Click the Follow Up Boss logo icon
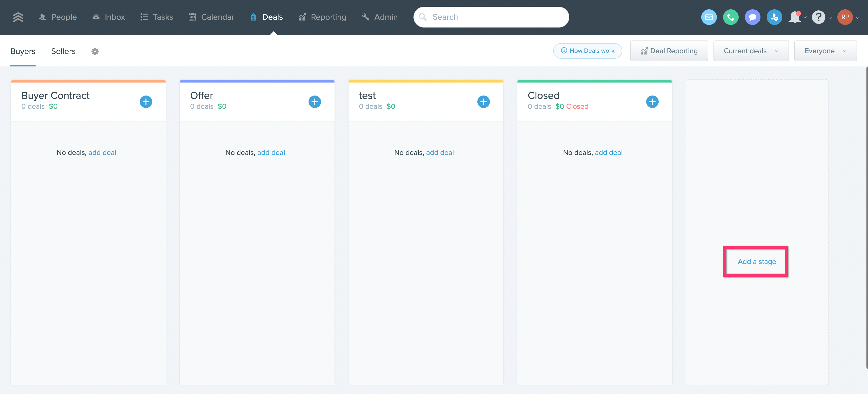This screenshot has width=868, height=394. [x=18, y=17]
